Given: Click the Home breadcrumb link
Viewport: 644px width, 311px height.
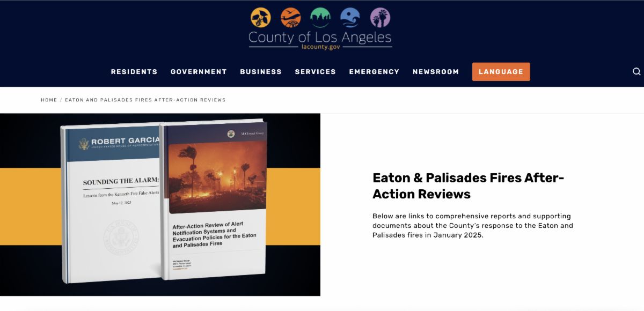Looking at the screenshot, I should click(49, 100).
